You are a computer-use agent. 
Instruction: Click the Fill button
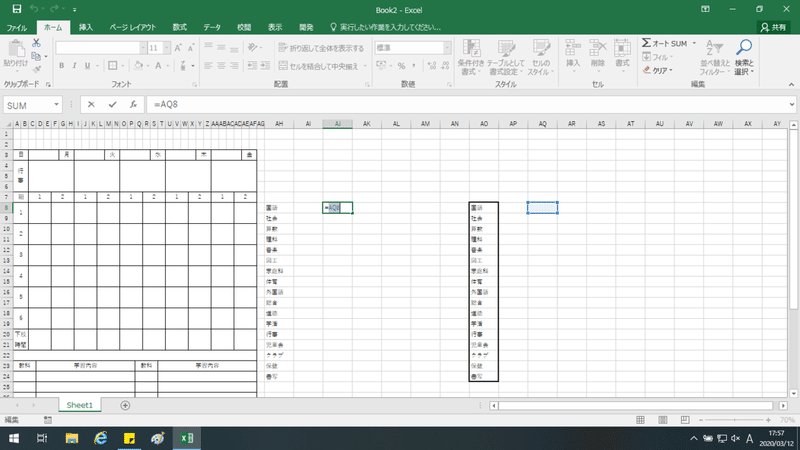[657, 57]
